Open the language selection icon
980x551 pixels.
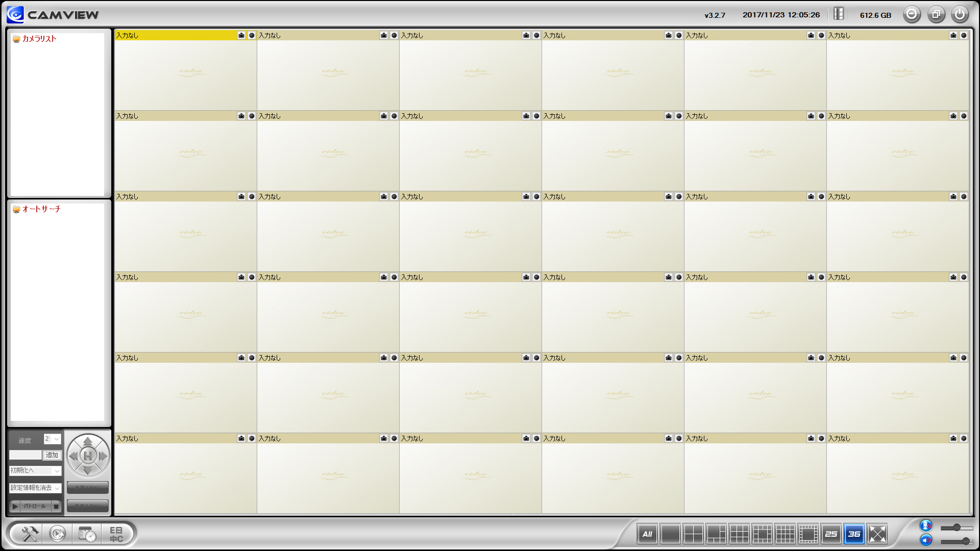point(116,534)
